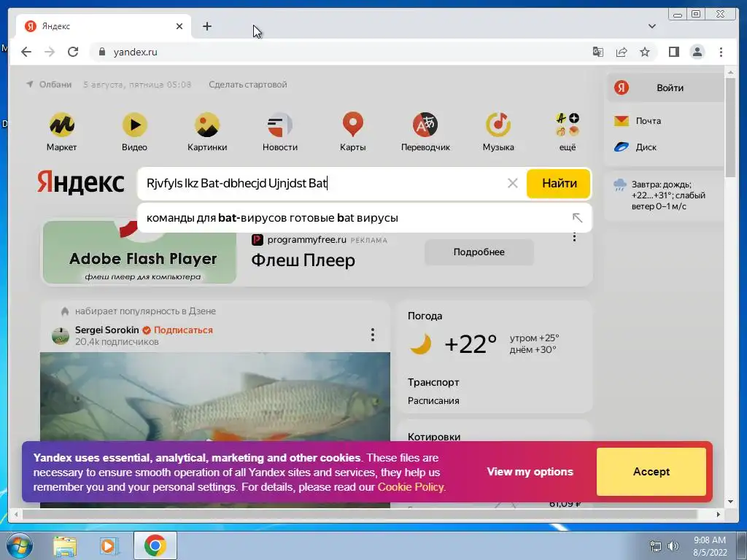Toggle Chrome side panel
Image resolution: width=747 pixels, height=560 pixels.
click(673, 52)
